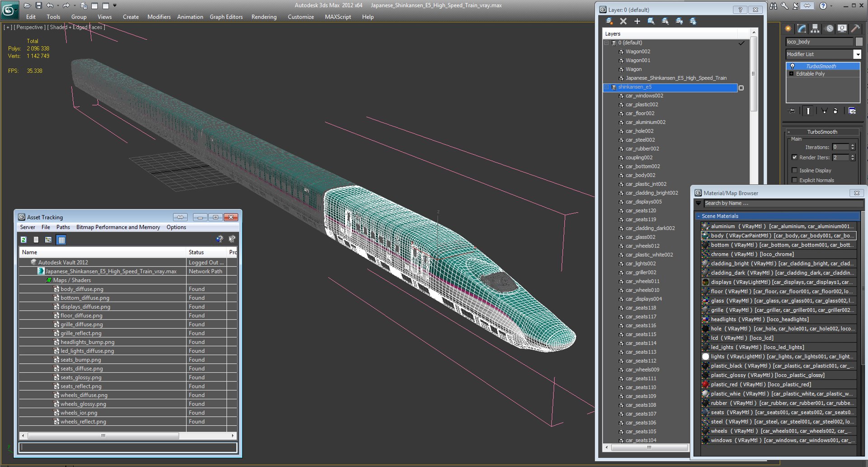Click Refresh icon in Asset Tracking toolbar
Viewport: 868px width, 467px height.
[x=24, y=240]
